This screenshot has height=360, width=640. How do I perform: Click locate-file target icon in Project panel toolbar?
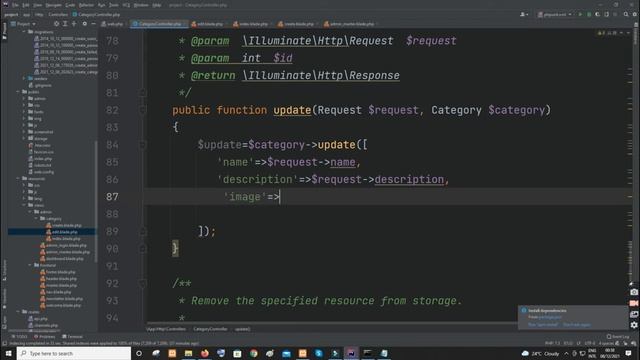tap(56, 24)
